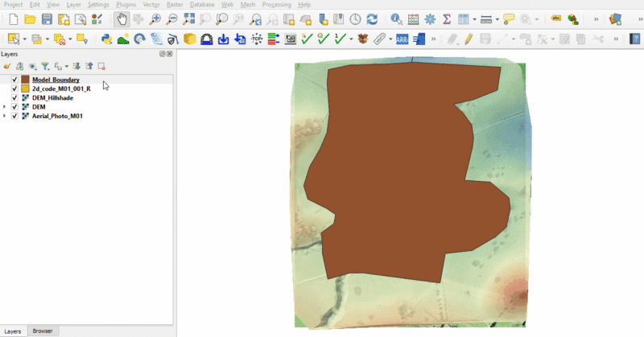644x337 pixels.
Task: Switch to the Browser tab
Action: 43,331
